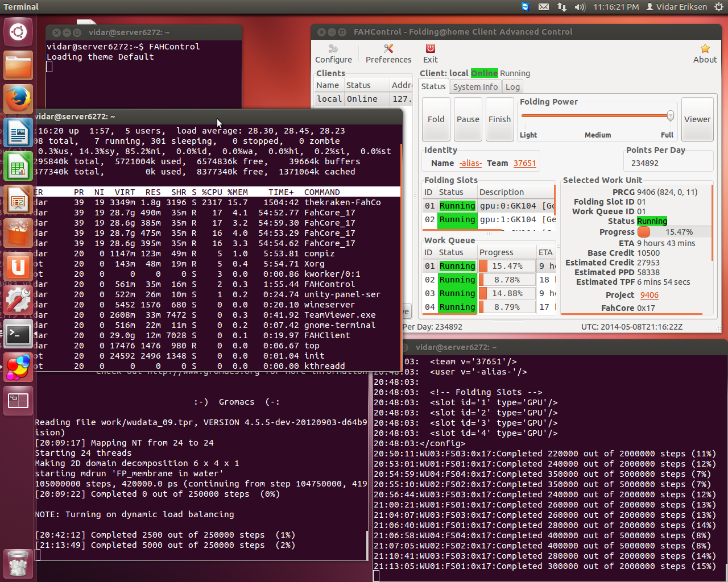Click the Points Per Day value 234892
The height and width of the screenshot is (582, 728).
(x=645, y=163)
